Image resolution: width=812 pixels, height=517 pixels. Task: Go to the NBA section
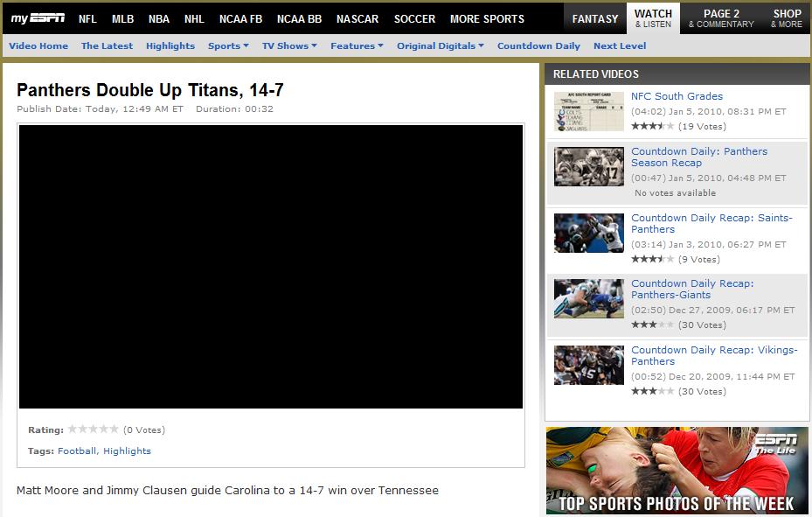coord(159,19)
